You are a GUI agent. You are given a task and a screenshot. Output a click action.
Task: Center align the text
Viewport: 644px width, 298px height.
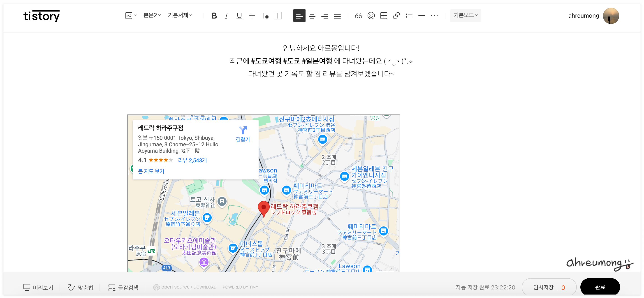(312, 16)
